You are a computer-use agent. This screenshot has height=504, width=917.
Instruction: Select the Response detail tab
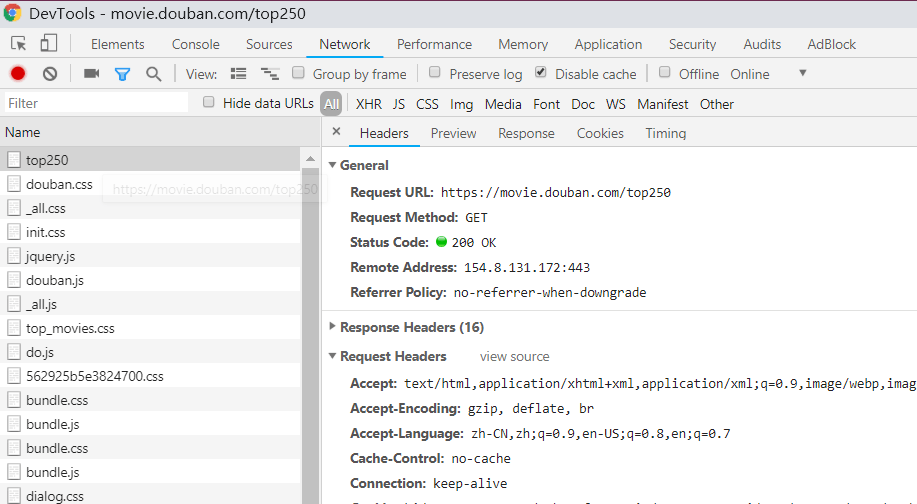click(526, 133)
